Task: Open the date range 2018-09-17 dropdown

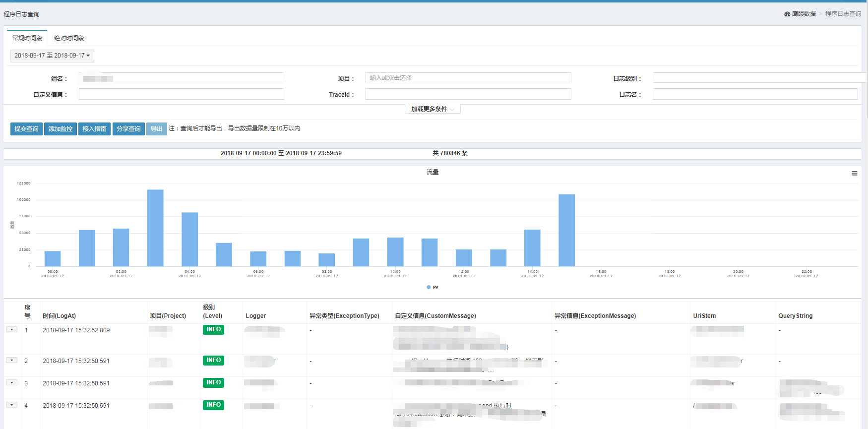Action: pos(52,56)
